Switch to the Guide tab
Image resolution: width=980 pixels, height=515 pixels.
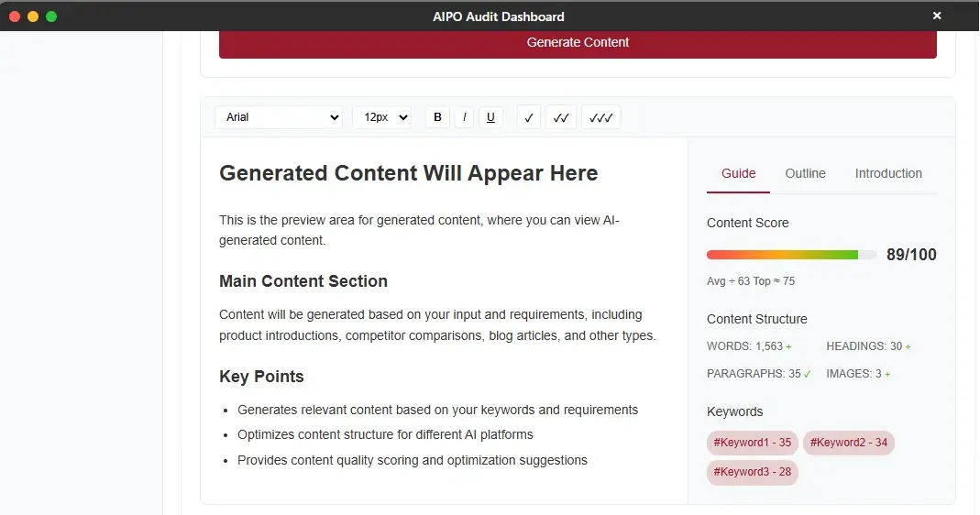[738, 173]
